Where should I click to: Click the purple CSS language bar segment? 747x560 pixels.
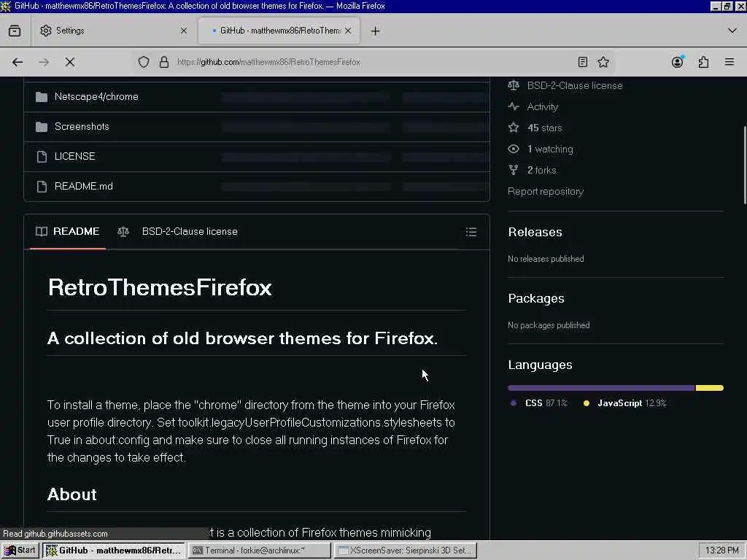point(601,388)
